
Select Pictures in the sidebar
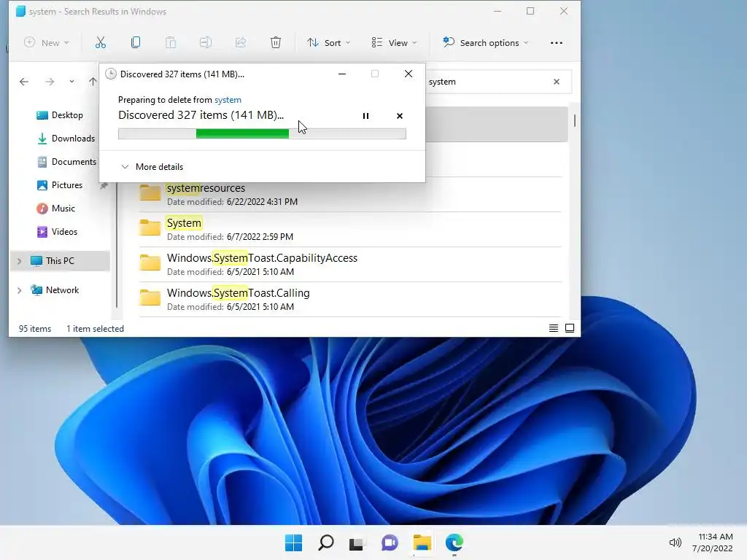click(60, 185)
